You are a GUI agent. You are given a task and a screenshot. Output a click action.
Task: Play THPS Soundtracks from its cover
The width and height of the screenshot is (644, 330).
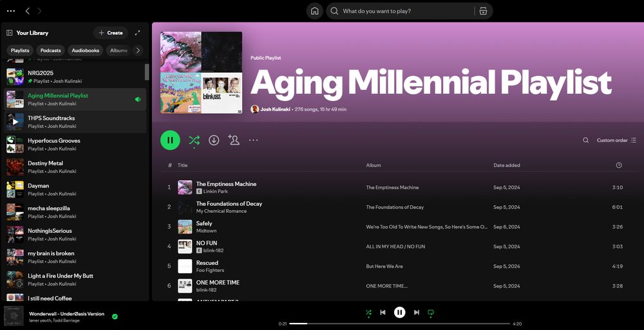pos(15,122)
